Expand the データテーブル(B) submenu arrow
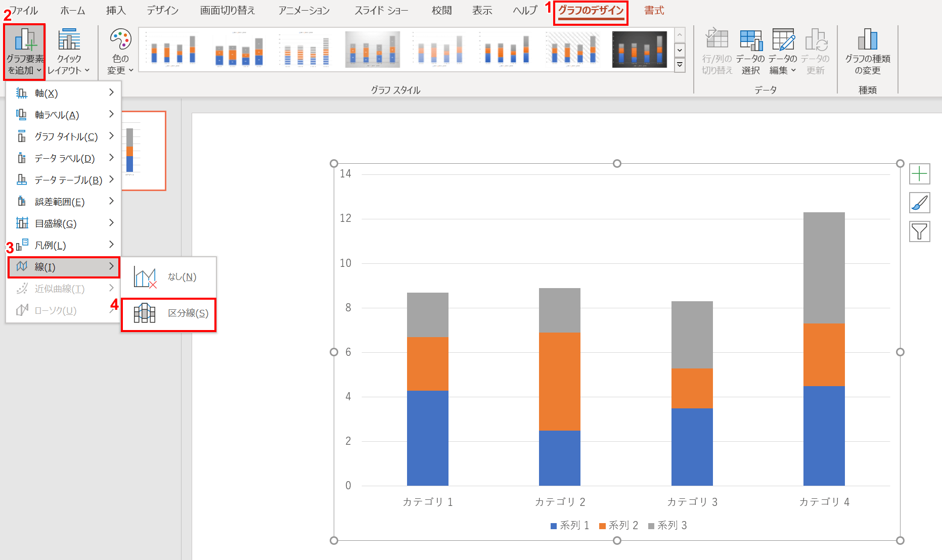The height and width of the screenshot is (560, 942). pos(111,179)
